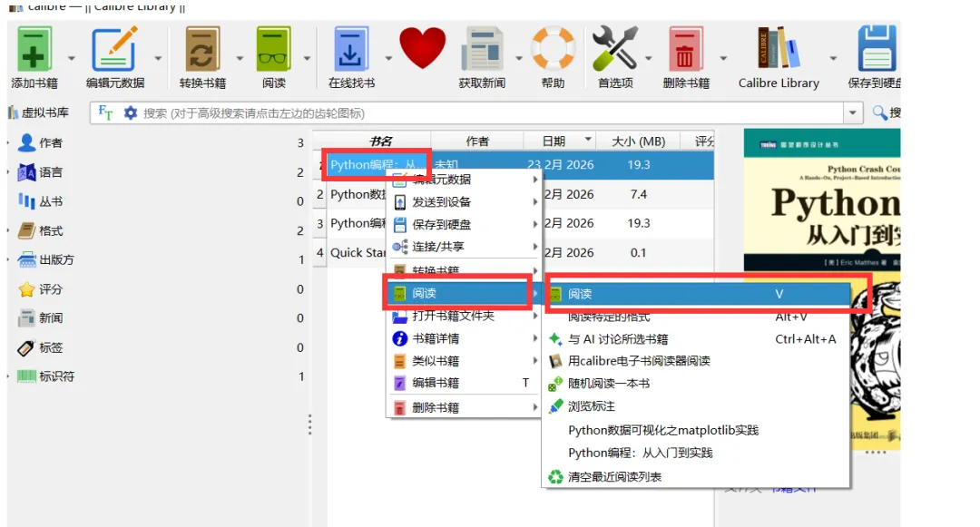Choose Similar books (类似书籍) menu entry
Image resolution: width=980 pixels, height=527 pixels.
465,361
